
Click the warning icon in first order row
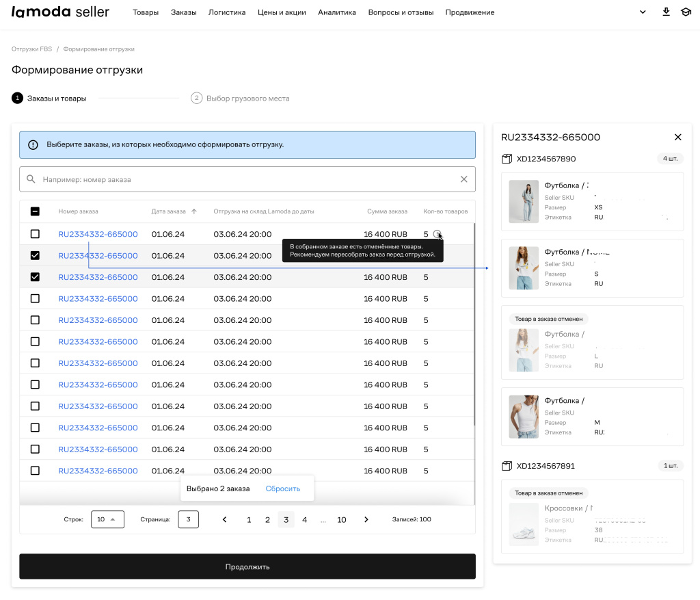click(437, 234)
